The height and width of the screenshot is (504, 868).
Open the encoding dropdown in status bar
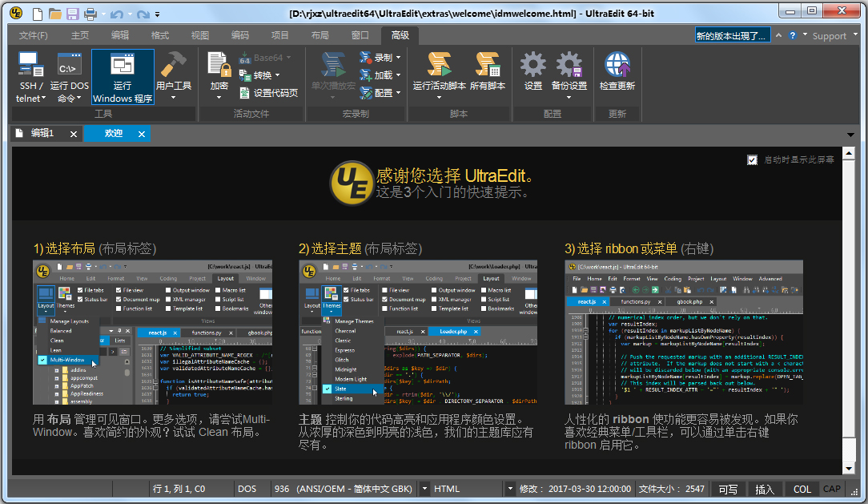[424, 489]
